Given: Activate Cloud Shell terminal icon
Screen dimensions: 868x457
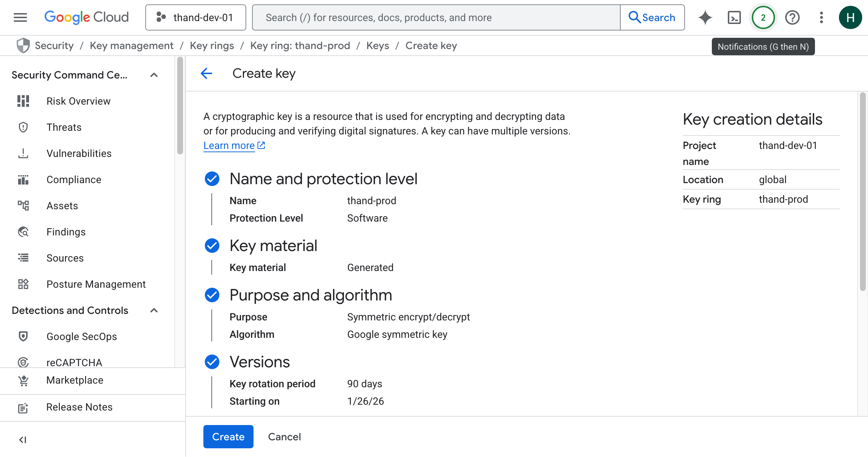Looking at the screenshot, I should tap(734, 17).
